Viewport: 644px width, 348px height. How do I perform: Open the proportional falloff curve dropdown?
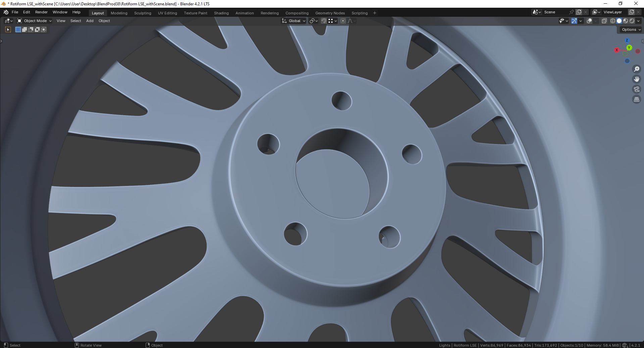tap(351, 21)
